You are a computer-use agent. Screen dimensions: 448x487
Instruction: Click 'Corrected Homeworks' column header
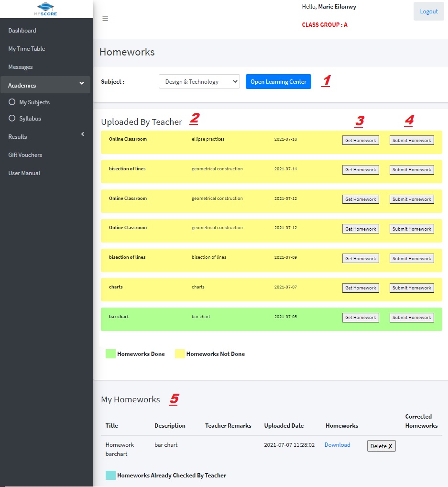pos(421,421)
